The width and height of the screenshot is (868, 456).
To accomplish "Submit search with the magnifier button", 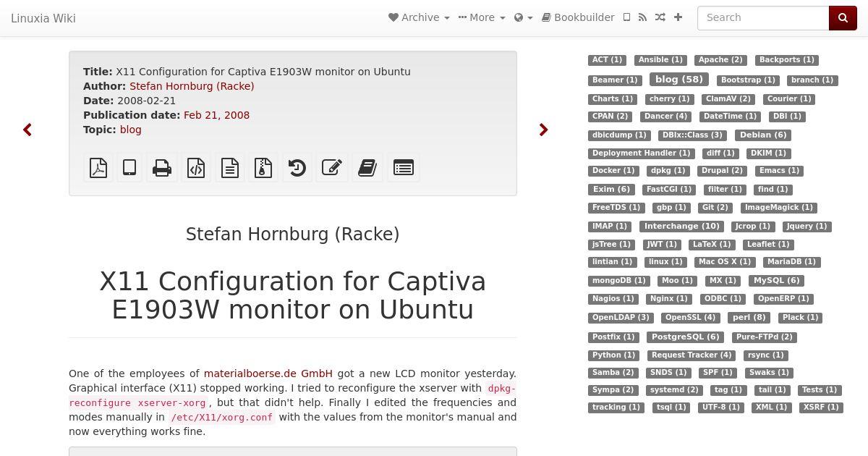I will (843, 18).
